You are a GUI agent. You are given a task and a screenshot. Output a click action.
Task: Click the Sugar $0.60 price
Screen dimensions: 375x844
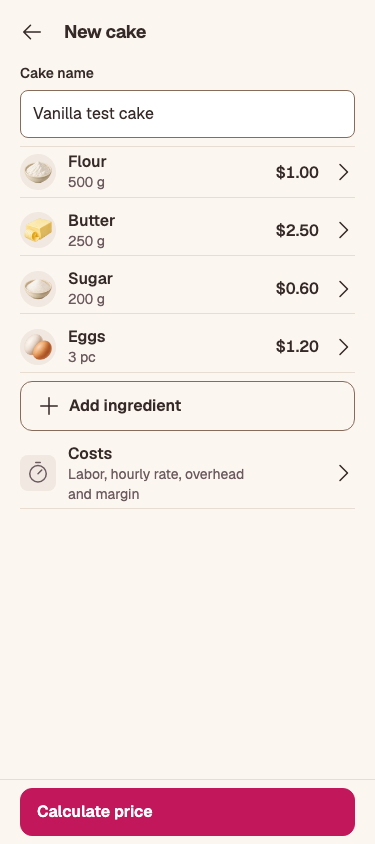coord(297,289)
